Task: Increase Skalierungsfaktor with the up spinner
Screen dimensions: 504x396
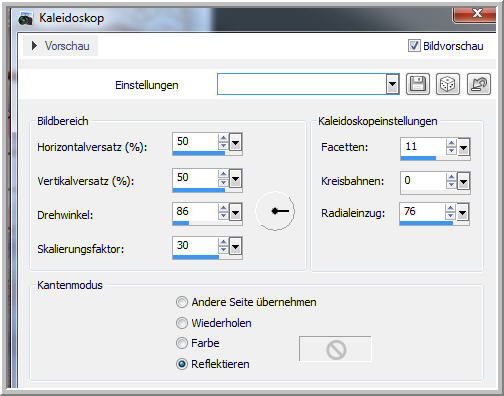Action: [x=223, y=242]
